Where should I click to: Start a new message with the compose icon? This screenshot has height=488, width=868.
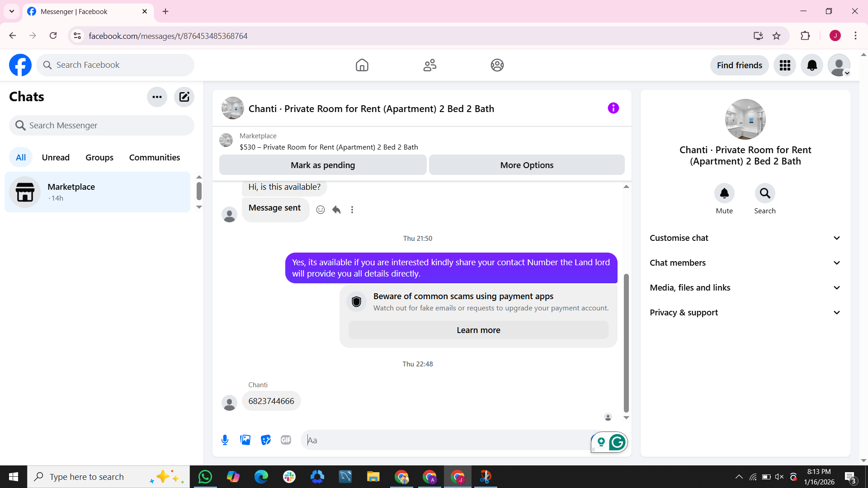pos(184,97)
